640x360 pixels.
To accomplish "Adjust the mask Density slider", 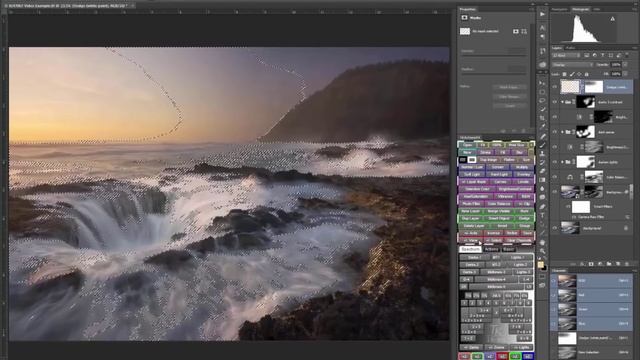I will click(x=493, y=56).
